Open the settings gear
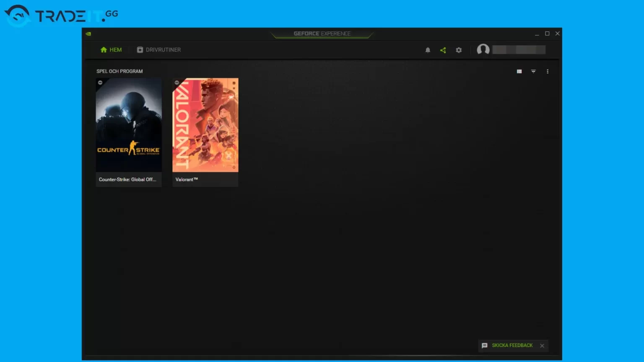The width and height of the screenshot is (644, 362). pos(459,50)
